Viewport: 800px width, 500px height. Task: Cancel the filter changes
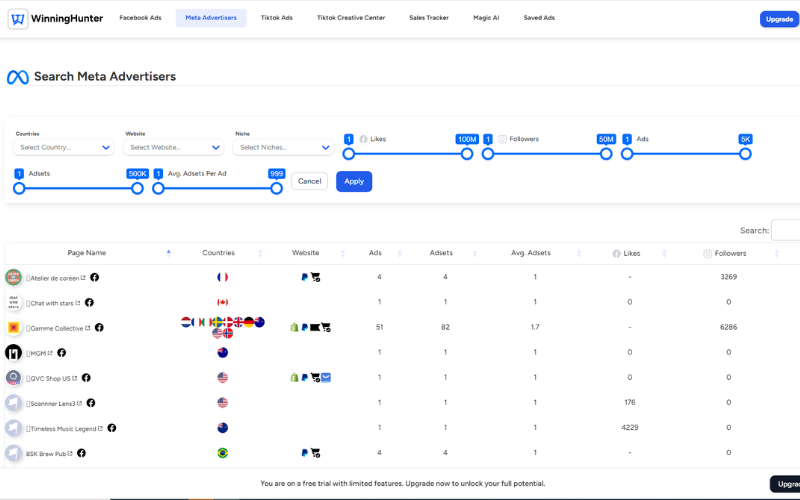(x=310, y=181)
